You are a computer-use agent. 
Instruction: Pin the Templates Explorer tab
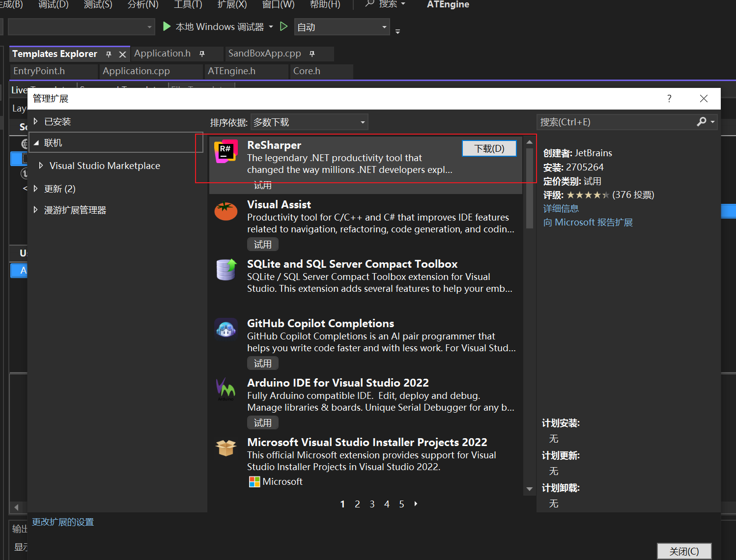(109, 54)
